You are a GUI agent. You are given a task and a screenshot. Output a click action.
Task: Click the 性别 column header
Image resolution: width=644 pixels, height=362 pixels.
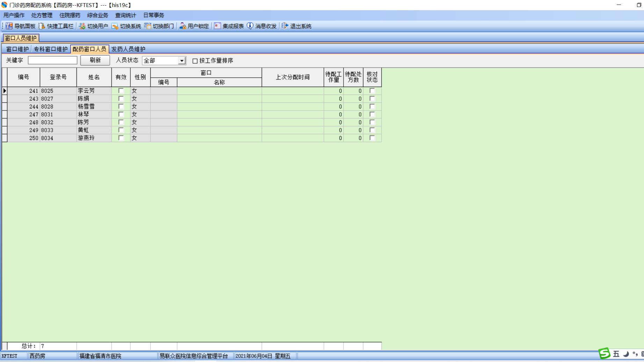coord(140,77)
